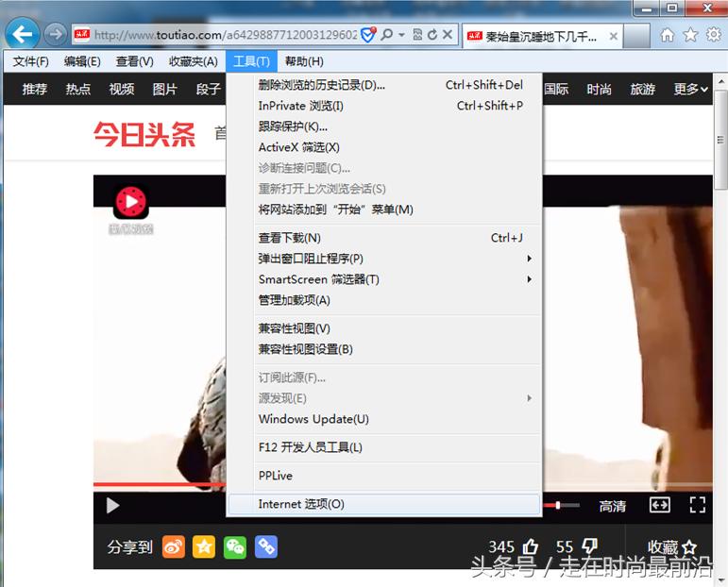The width and height of the screenshot is (728, 587).
Task: Click 图片 in site navigation bar
Action: (x=165, y=89)
